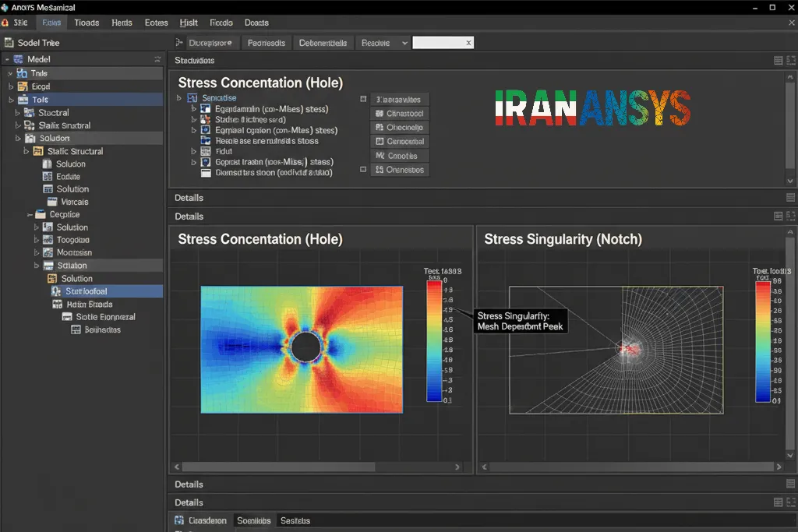Click the Moorosisn item icon
Viewport: 798px width, 532px height.
coord(48,252)
